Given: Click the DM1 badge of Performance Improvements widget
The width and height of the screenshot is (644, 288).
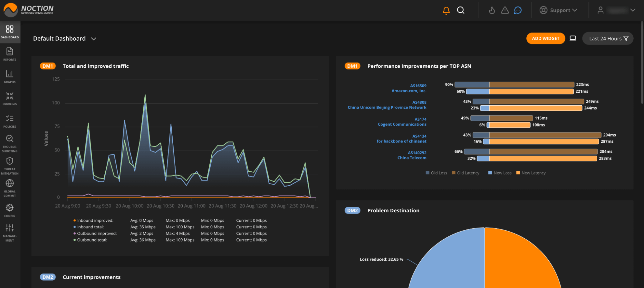Looking at the screenshot, I should [352, 66].
